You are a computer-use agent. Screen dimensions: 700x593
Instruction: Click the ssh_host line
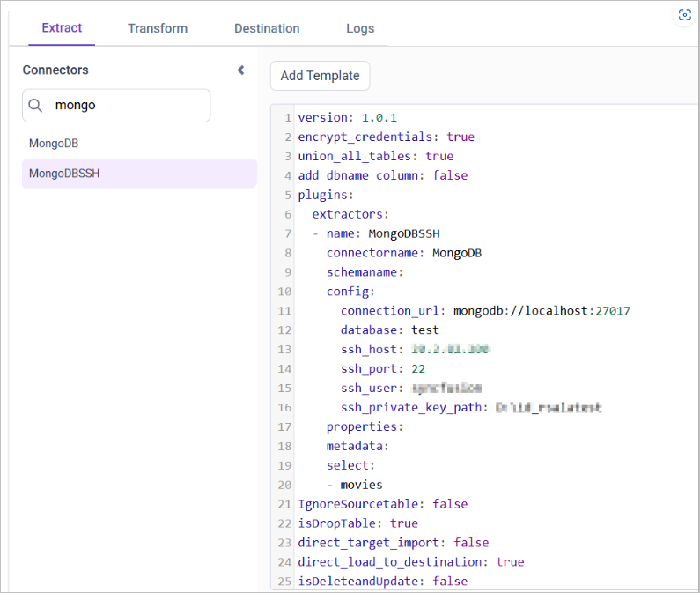[416, 350]
